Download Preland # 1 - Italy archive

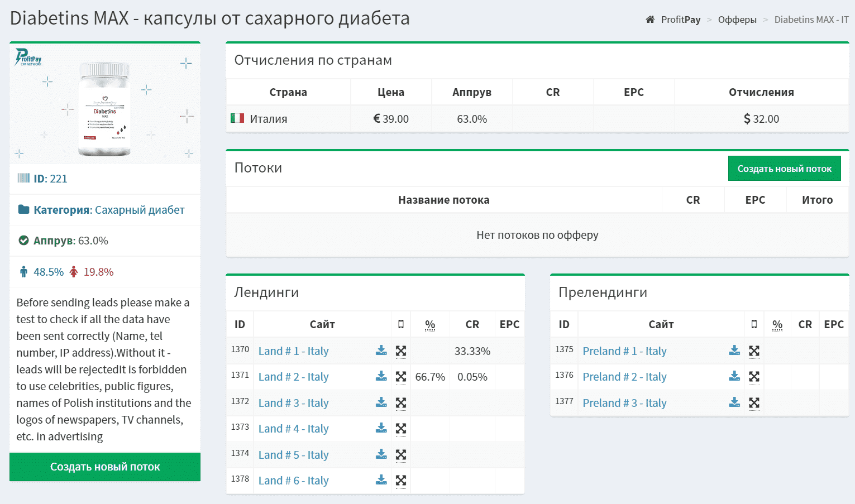click(x=734, y=351)
